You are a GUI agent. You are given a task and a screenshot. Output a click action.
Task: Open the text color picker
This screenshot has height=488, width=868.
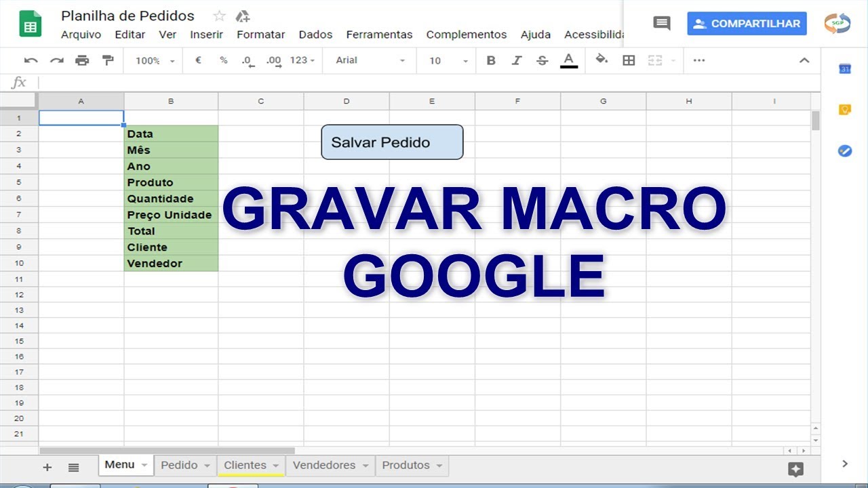[569, 60]
